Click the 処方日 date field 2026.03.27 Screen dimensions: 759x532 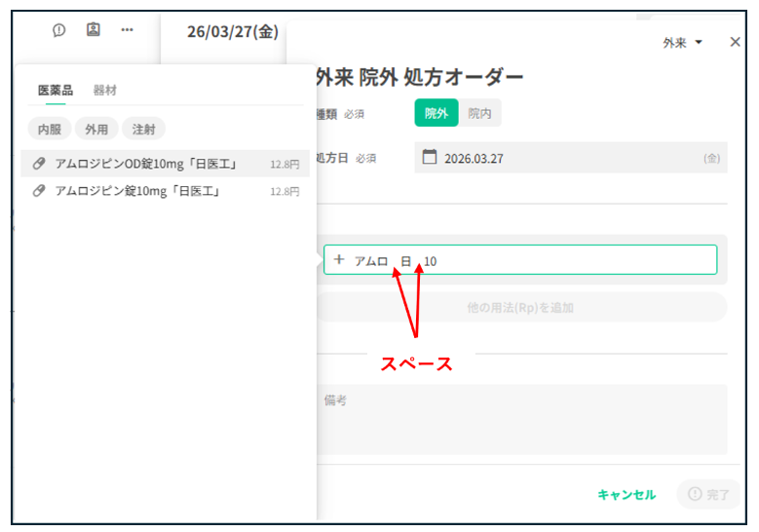pos(571,158)
